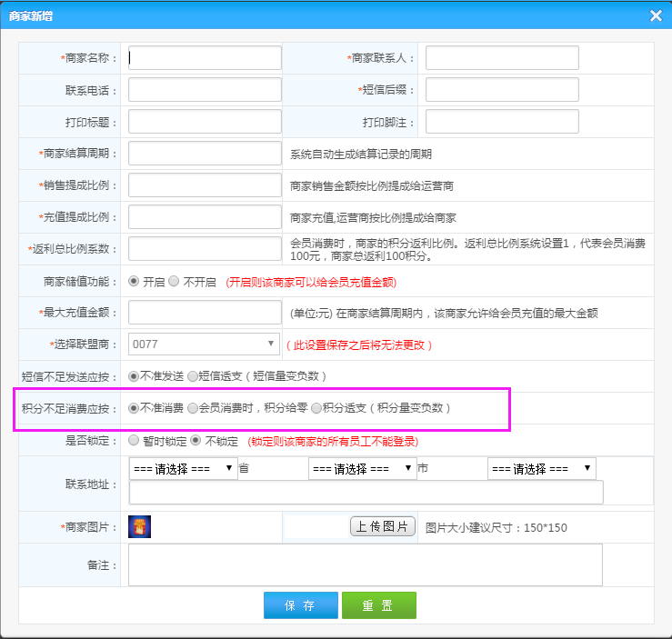Click the green 重置 reset button
Image resolution: width=672 pixels, height=639 pixels.
click(379, 605)
